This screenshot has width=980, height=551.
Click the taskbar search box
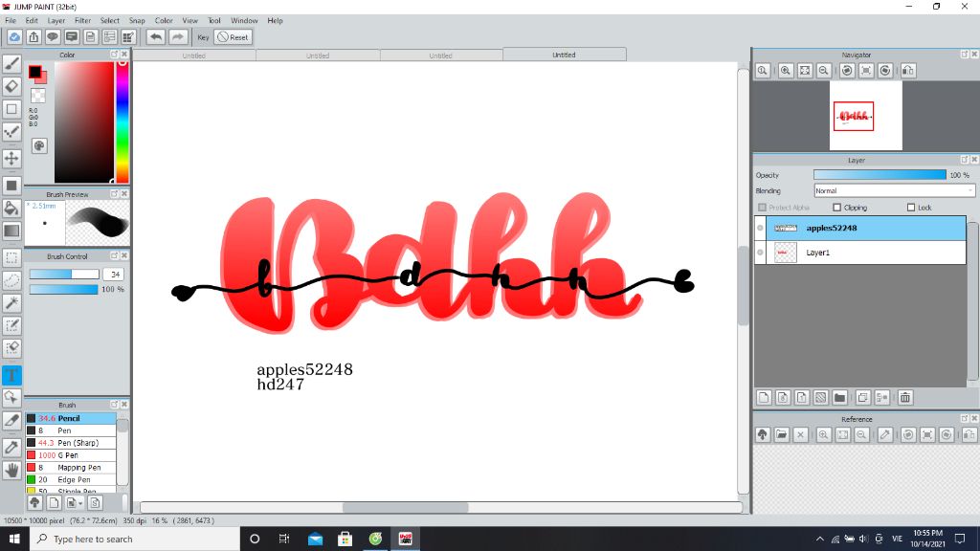tap(134, 539)
